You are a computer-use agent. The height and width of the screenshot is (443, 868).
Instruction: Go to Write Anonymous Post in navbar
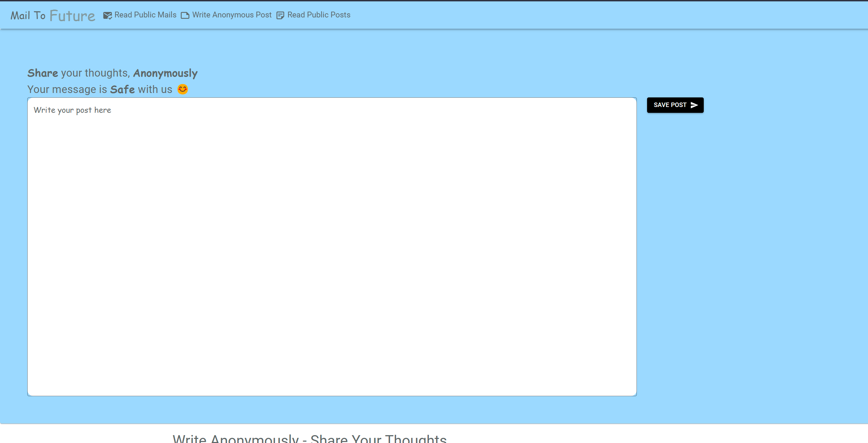(232, 15)
